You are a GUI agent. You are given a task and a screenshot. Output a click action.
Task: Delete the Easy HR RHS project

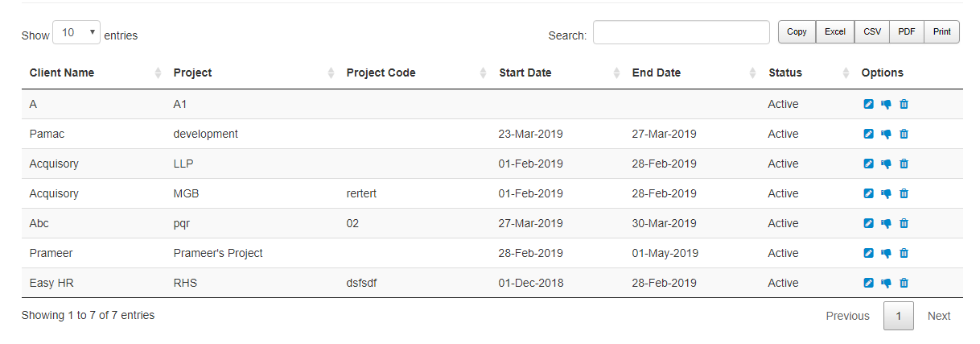tap(904, 283)
